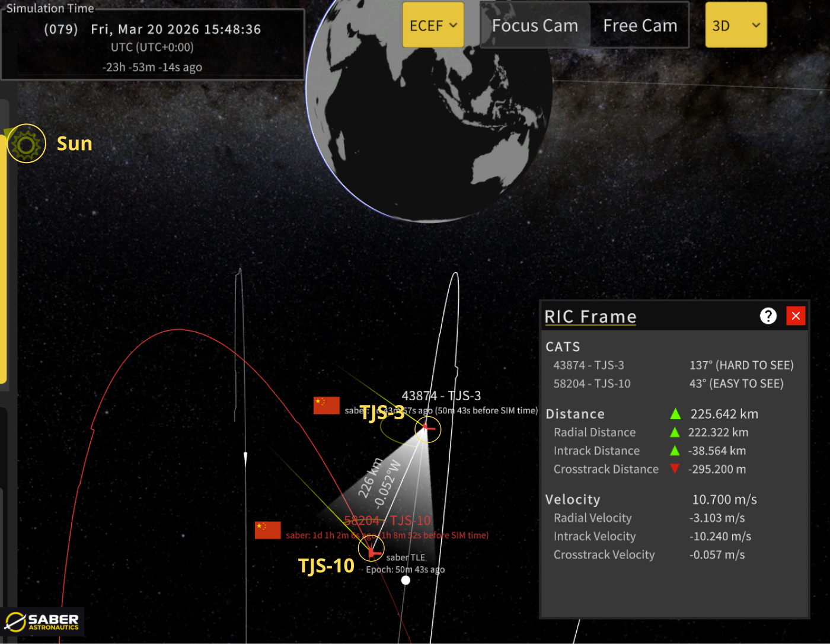Select the TJS-3 satellite marker

click(427, 429)
